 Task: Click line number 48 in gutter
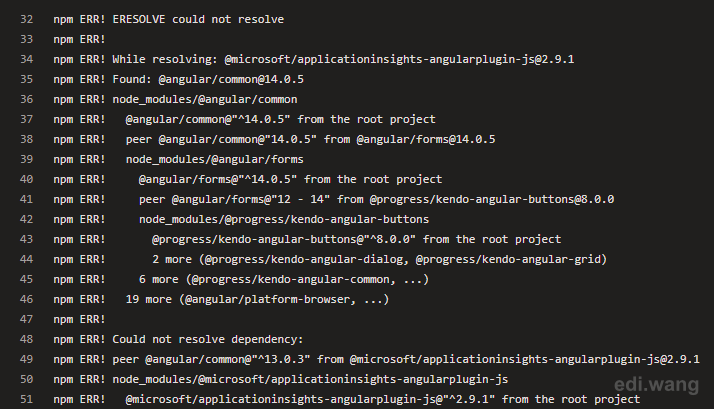pyautogui.click(x=26, y=339)
